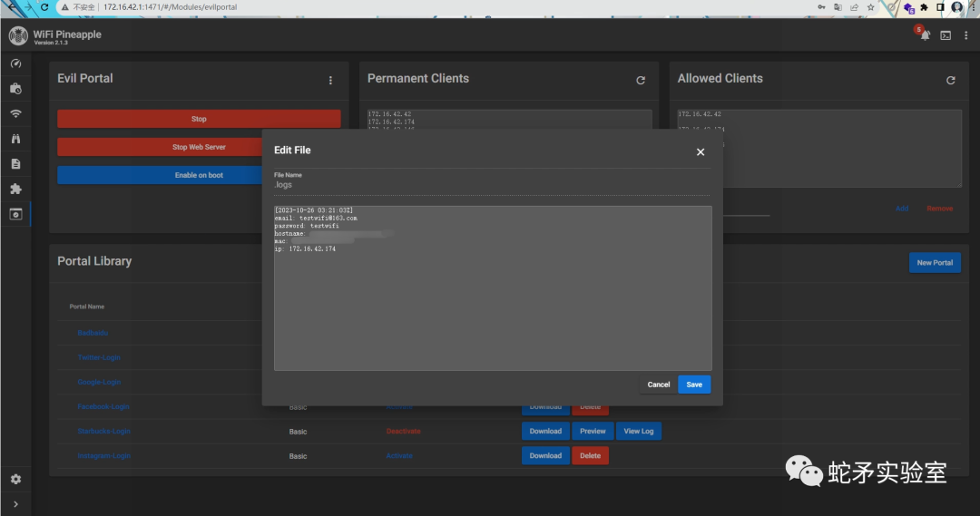Open the Twitter-Login portal
The image size is (980, 516).
[x=99, y=357]
